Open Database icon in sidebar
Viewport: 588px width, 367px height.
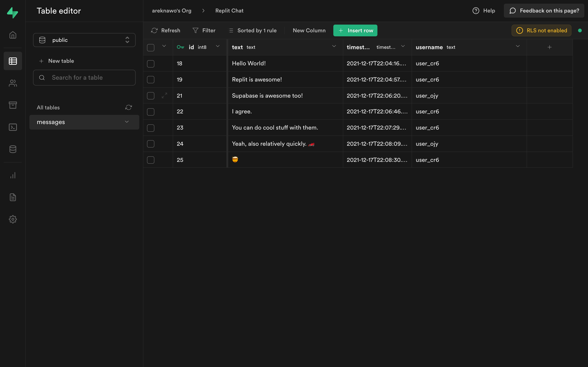pyautogui.click(x=13, y=149)
